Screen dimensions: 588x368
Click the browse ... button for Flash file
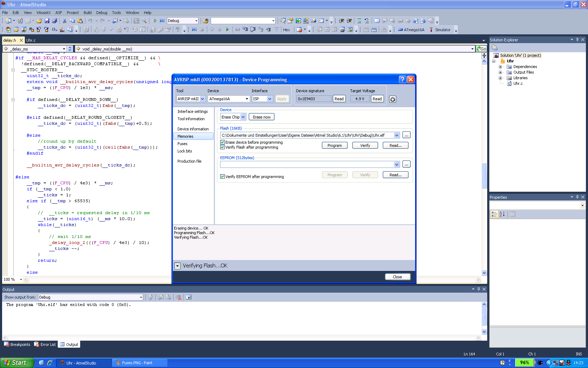coord(406,135)
